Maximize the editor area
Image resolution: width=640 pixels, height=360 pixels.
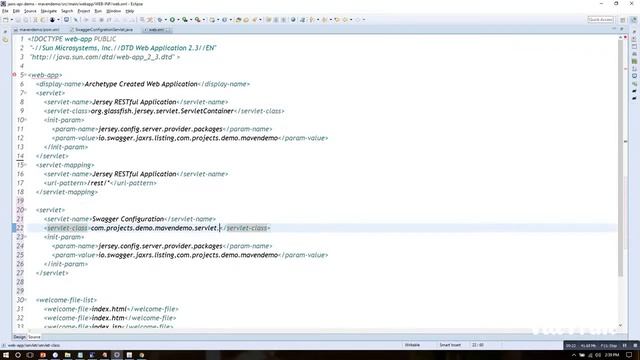click(x=622, y=29)
